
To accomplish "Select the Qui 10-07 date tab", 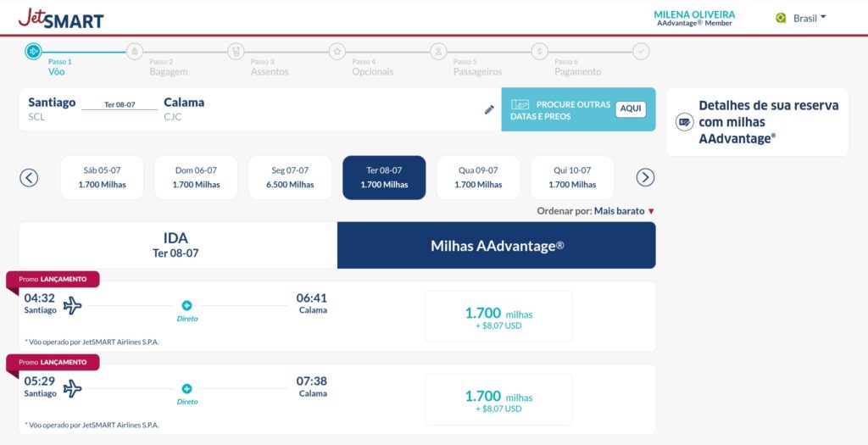I will pos(572,178).
